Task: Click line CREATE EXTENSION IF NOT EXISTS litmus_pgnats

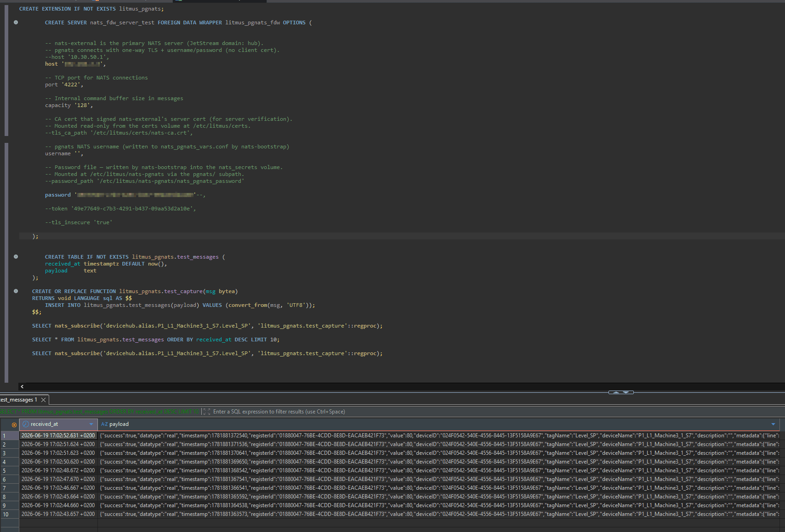Action: pyautogui.click(x=91, y=9)
